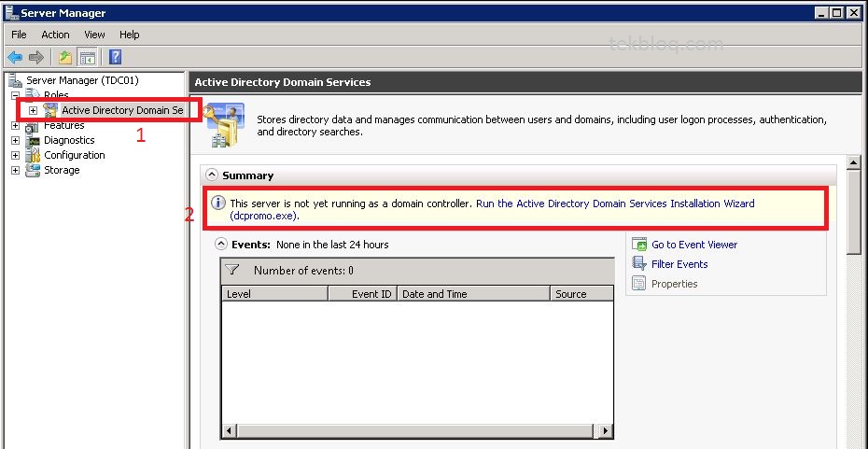Click the Active Directory Domain Services tree icon
This screenshot has width=868, height=449.
[50, 110]
